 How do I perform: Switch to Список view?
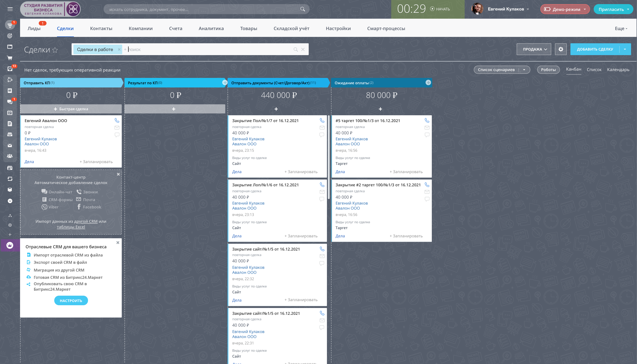[x=594, y=70]
